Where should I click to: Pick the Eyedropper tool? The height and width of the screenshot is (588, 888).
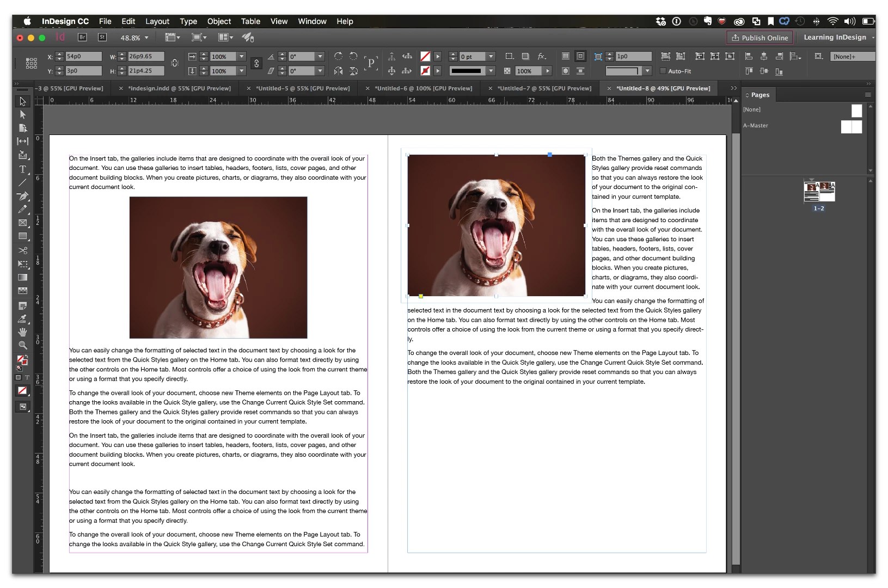pyautogui.click(x=22, y=318)
